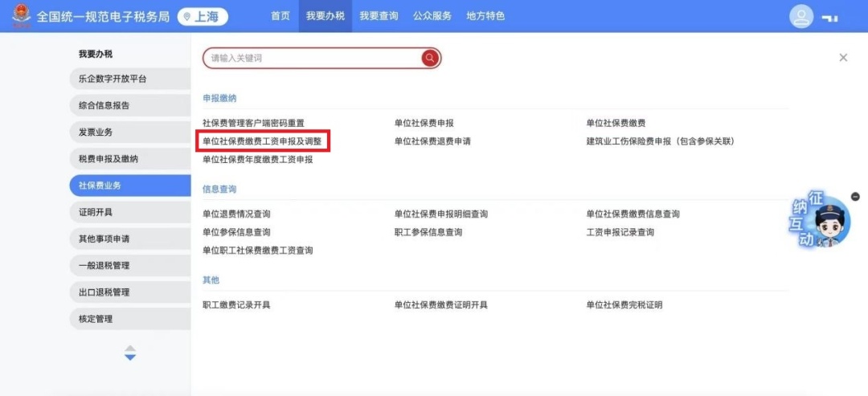Viewport: 868px width, 396px height.
Task: Open 职工参保信息查询 link
Action: (428, 232)
